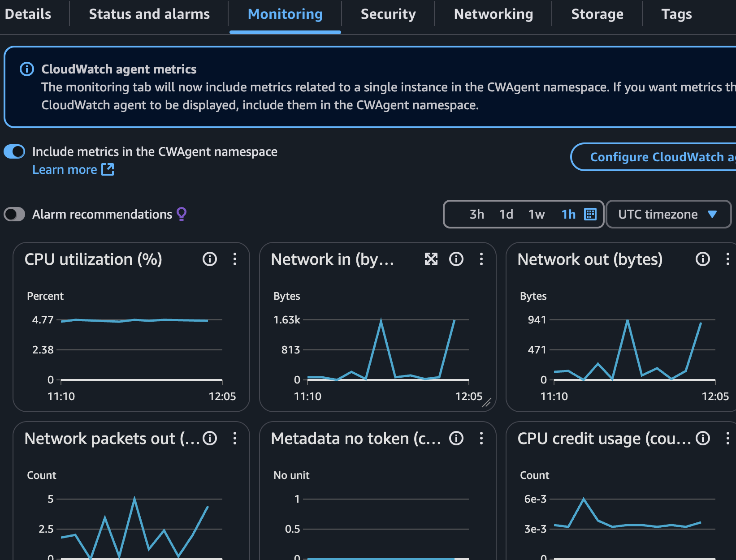Open CPU utilization info icon
The image size is (736, 560).
coord(210,259)
